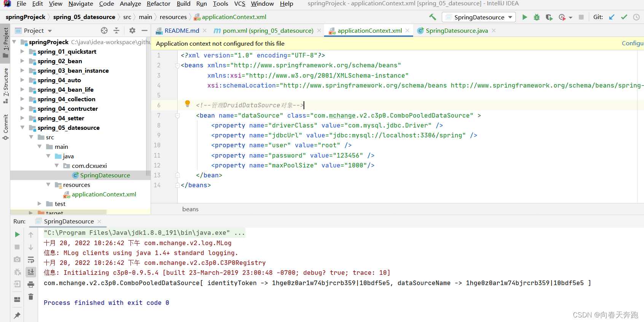Expand the test folder
The image size is (644, 322).
[40, 204]
